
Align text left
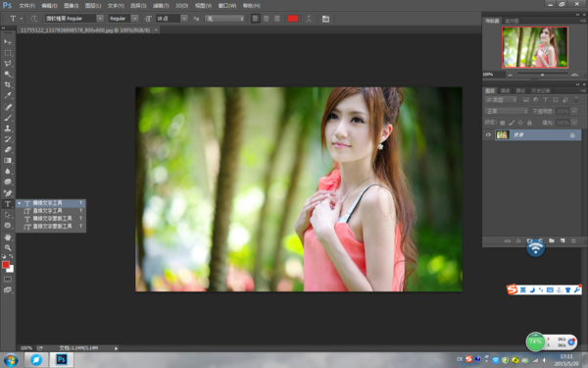point(256,19)
